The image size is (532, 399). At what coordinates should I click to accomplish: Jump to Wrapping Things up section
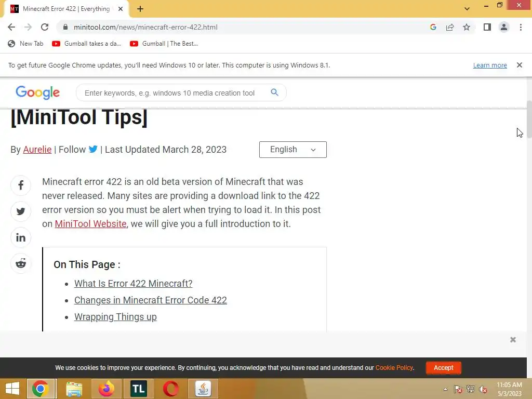tap(115, 317)
